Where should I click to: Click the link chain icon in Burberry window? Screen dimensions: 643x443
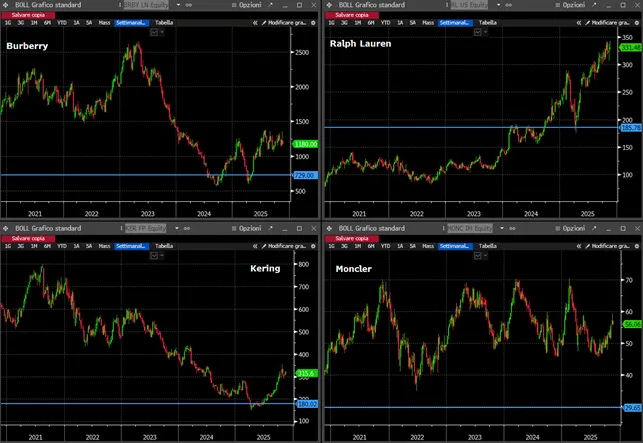point(189,5)
